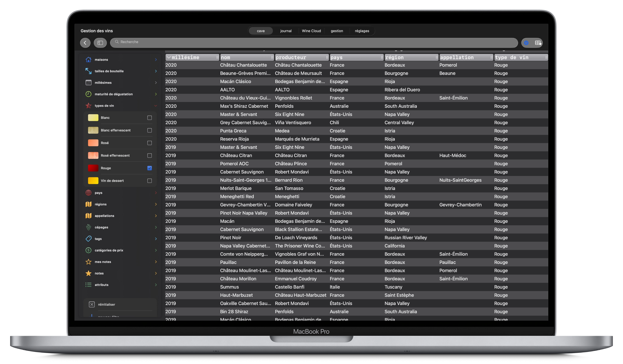623x364 pixels.
Task: Click the maisons house icon
Action: [x=88, y=60]
